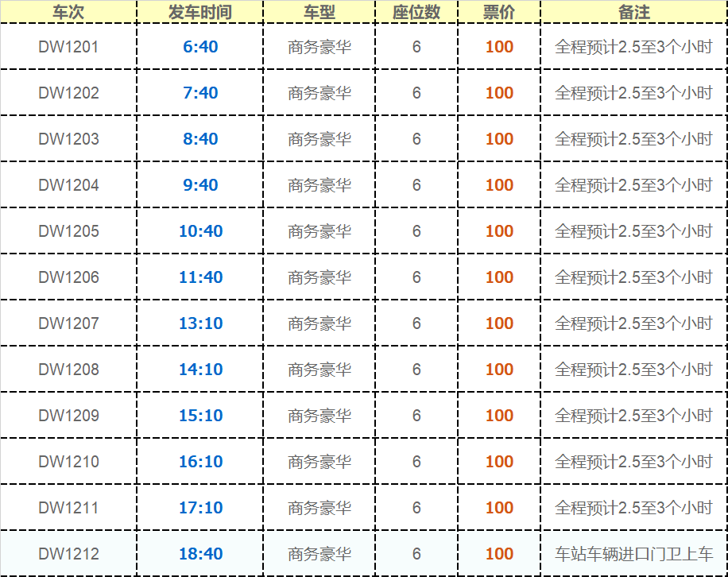
Task: Click the 14:10 departure time
Action: (200, 370)
